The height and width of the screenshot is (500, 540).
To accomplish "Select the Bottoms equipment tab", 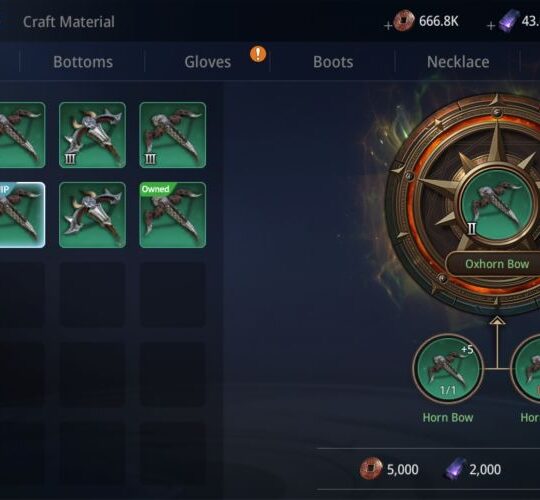I will [83, 62].
